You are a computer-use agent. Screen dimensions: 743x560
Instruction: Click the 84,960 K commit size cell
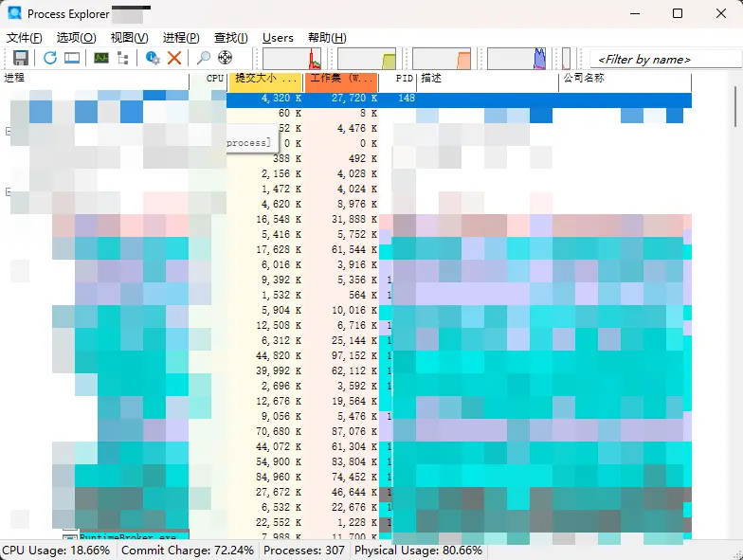point(279,478)
